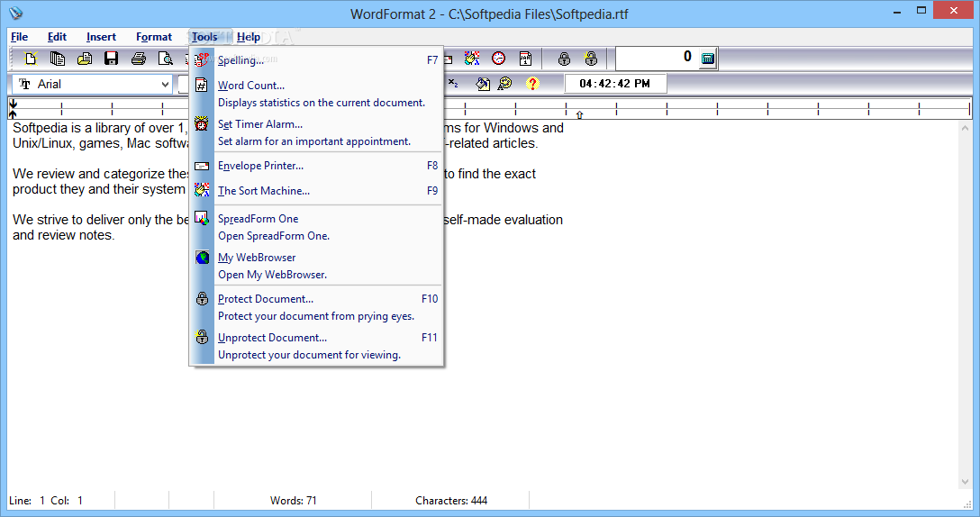Open the Insert menu
980x517 pixels.
pos(101,37)
